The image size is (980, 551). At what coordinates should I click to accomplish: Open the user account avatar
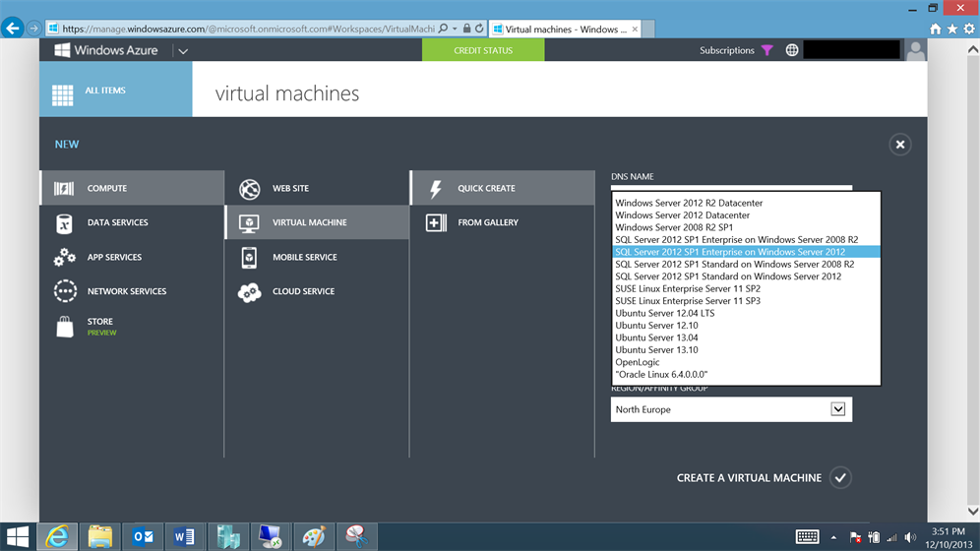(x=916, y=50)
